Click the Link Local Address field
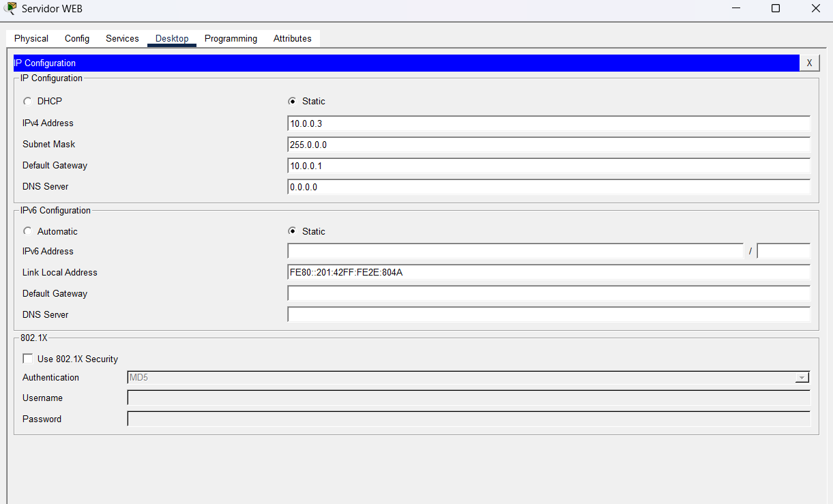Viewport: 833px width, 504px height. tap(549, 272)
